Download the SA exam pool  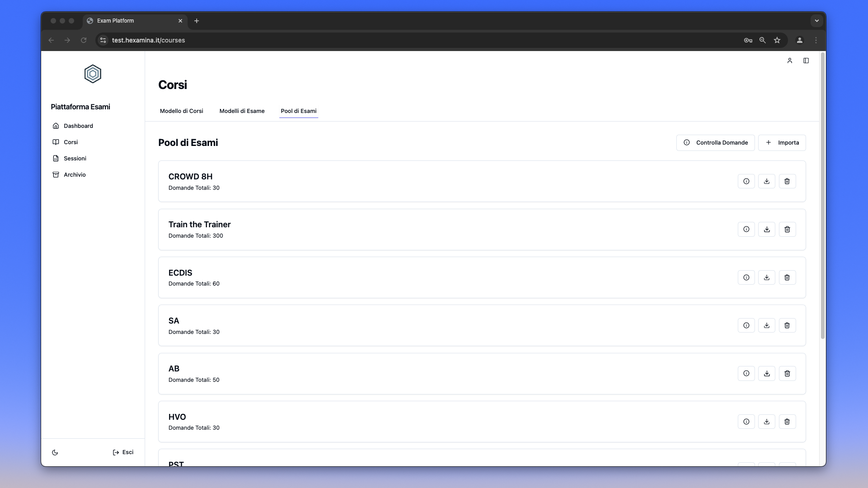click(x=767, y=325)
